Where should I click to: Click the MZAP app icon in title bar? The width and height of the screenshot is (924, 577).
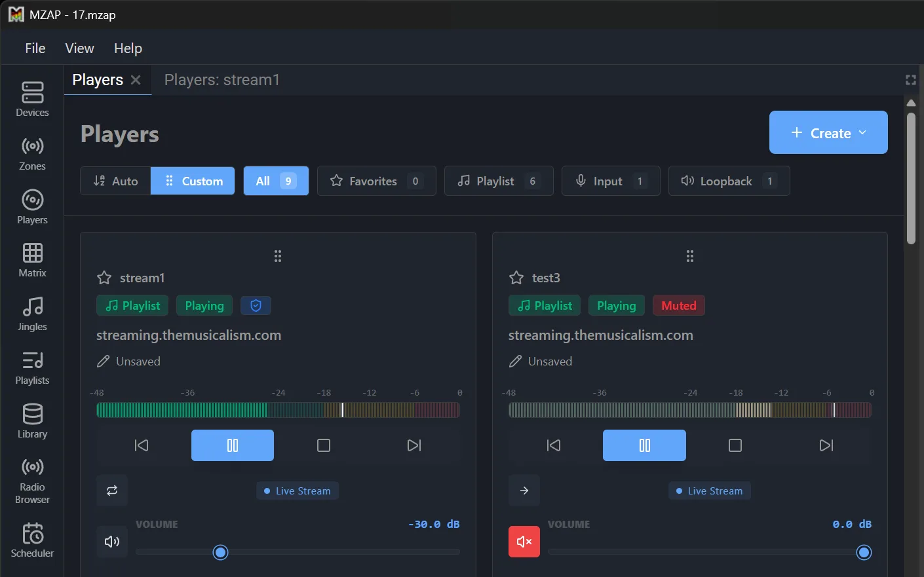coord(16,14)
